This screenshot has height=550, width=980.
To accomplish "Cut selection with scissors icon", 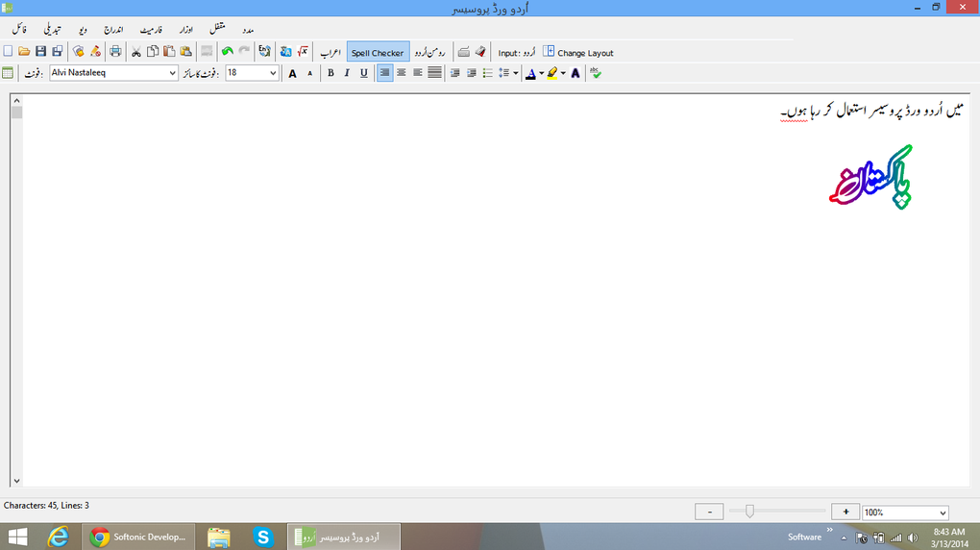I will 135,51.
